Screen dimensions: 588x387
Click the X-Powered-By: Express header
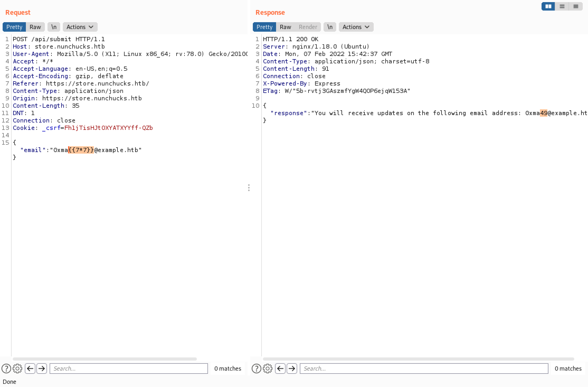click(x=302, y=83)
